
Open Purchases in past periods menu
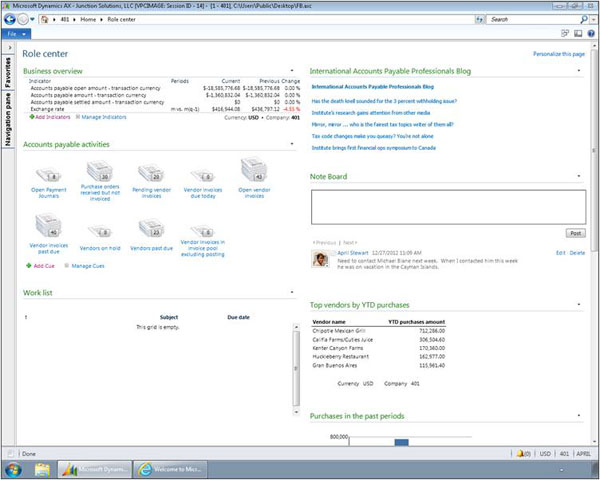point(579,415)
